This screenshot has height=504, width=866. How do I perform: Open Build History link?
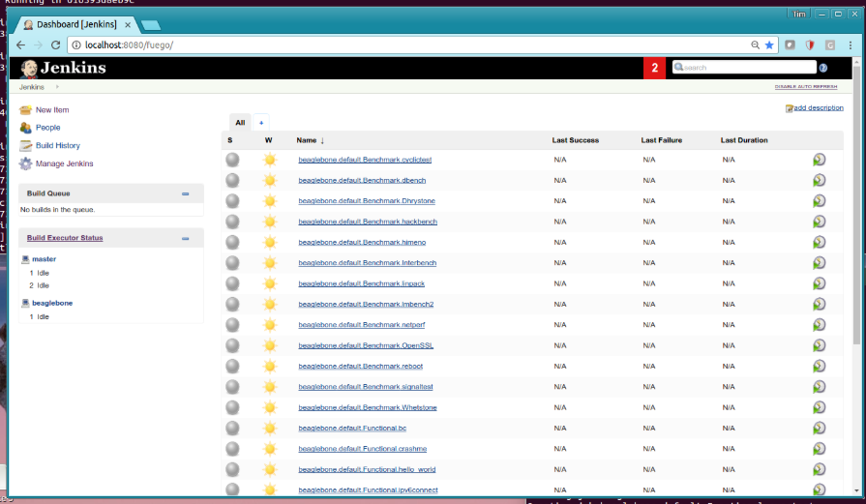point(58,145)
